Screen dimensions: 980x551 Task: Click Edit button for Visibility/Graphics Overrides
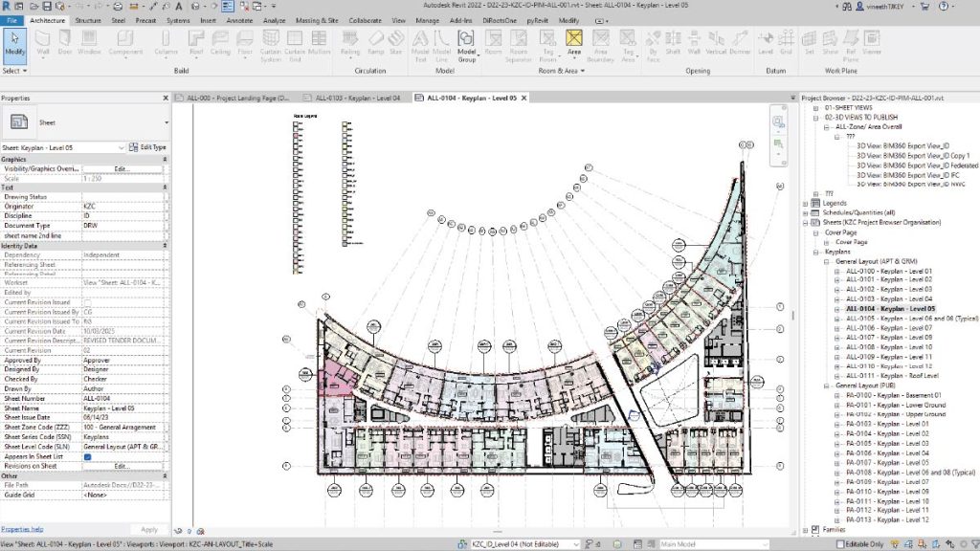[122, 168]
